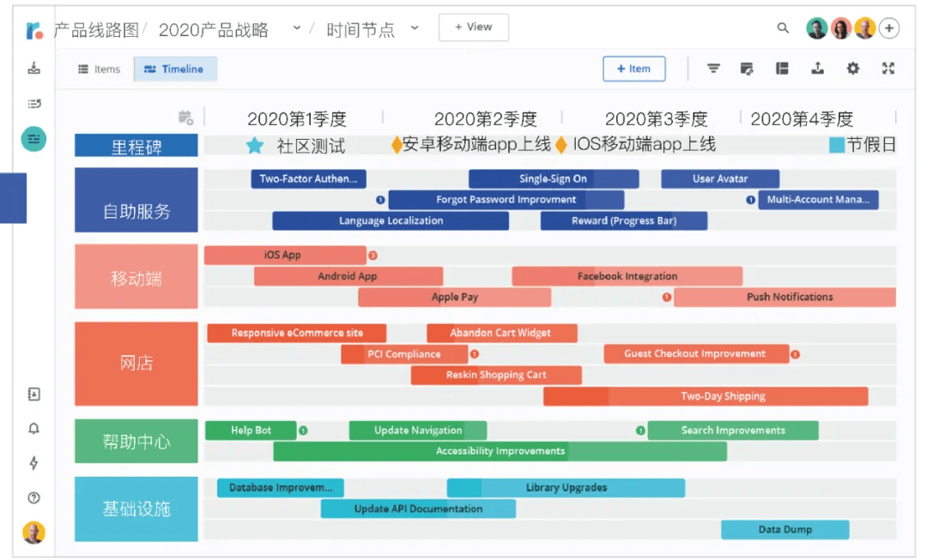The image size is (927, 560).
Task: Click the IOS移动端app上线 diamond milestone
Action: click(561, 145)
